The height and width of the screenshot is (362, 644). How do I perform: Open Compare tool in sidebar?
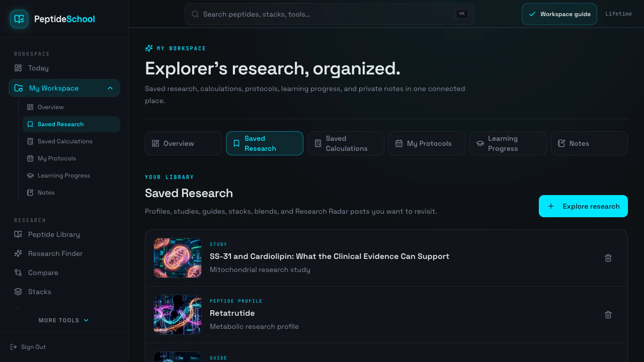tap(64, 273)
